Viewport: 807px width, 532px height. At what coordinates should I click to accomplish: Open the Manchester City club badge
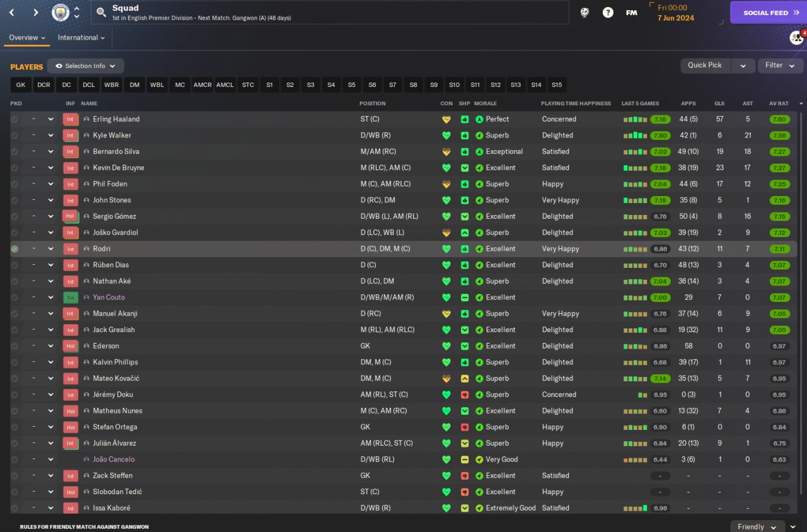[61, 13]
